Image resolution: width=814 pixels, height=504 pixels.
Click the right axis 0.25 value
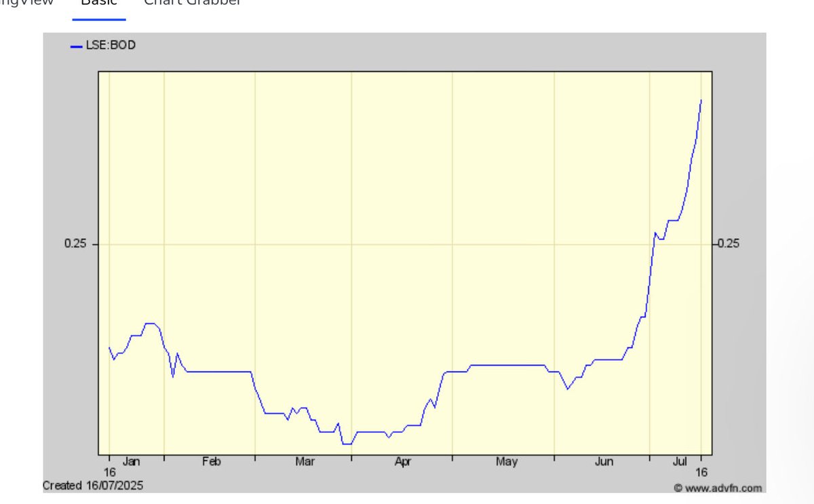pyautogui.click(x=727, y=244)
